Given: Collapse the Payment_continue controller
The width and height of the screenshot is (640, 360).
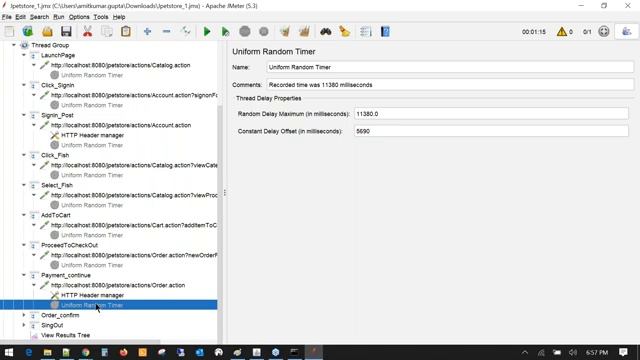Looking at the screenshot, I should point(24,275).
